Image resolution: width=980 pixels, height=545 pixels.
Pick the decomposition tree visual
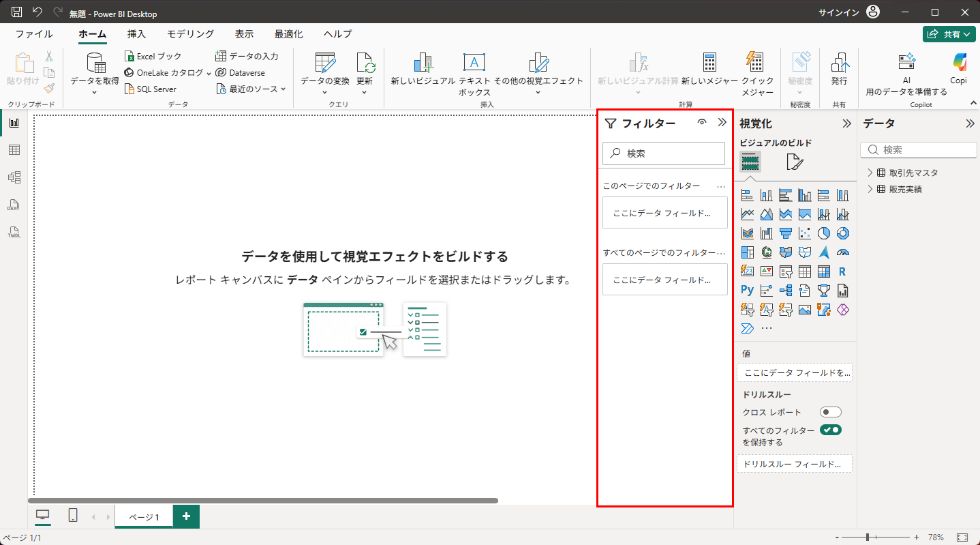(x=786, y=291)
